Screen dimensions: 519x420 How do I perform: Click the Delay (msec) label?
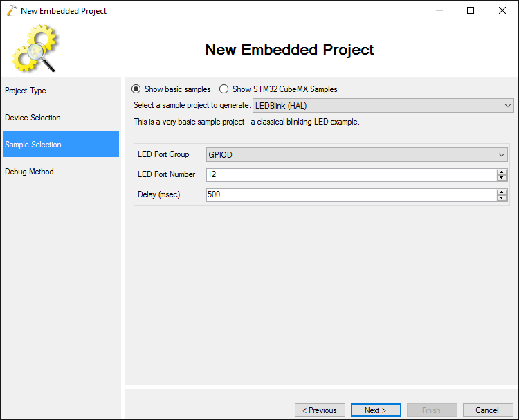[x=158, y=194]
